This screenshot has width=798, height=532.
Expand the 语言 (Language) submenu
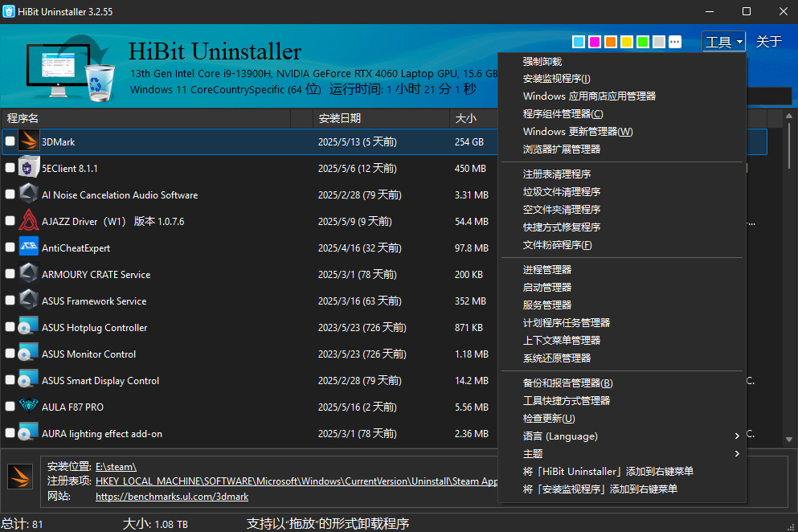click(x=621, y=436)
